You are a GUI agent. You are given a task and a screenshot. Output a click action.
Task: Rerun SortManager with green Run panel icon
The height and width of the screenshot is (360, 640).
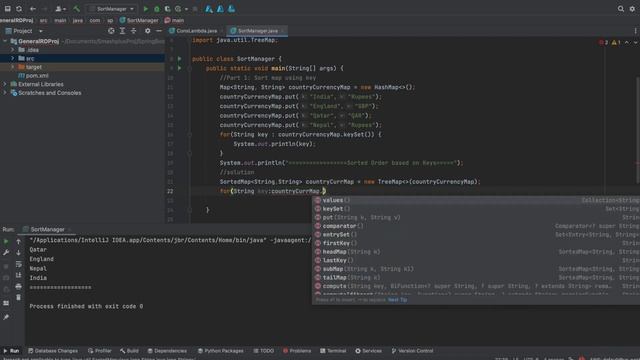(x=6, y=242)
